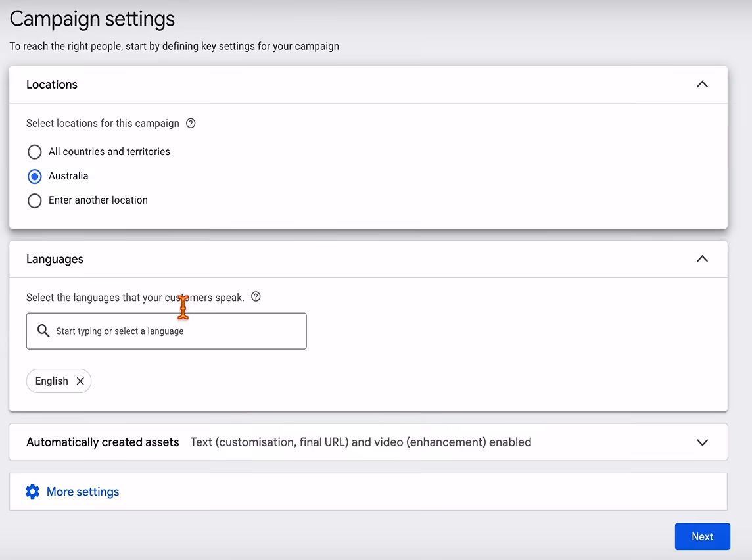This screenshot has width=752, height=560.
Task: Click Automatically created assets title
Action: coord(103,442)
